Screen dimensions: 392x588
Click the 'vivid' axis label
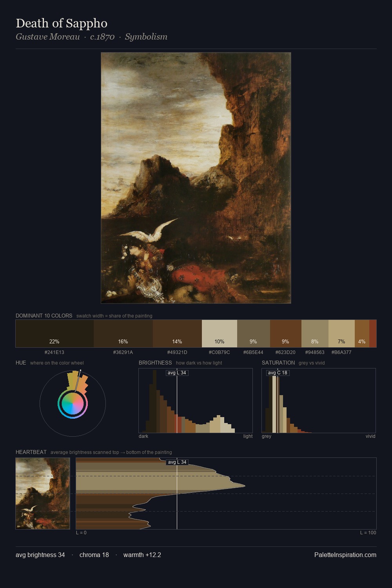coord(370,436)
